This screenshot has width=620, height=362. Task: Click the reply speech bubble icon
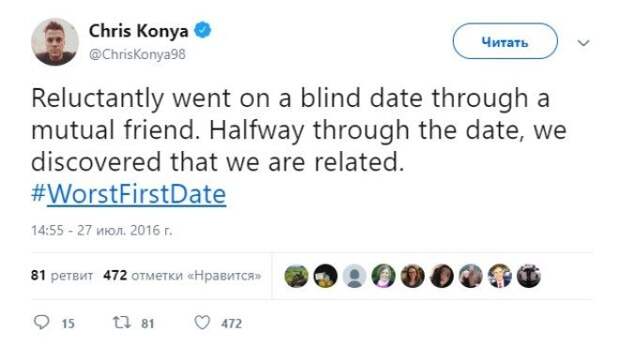click(x=42, y=322)
